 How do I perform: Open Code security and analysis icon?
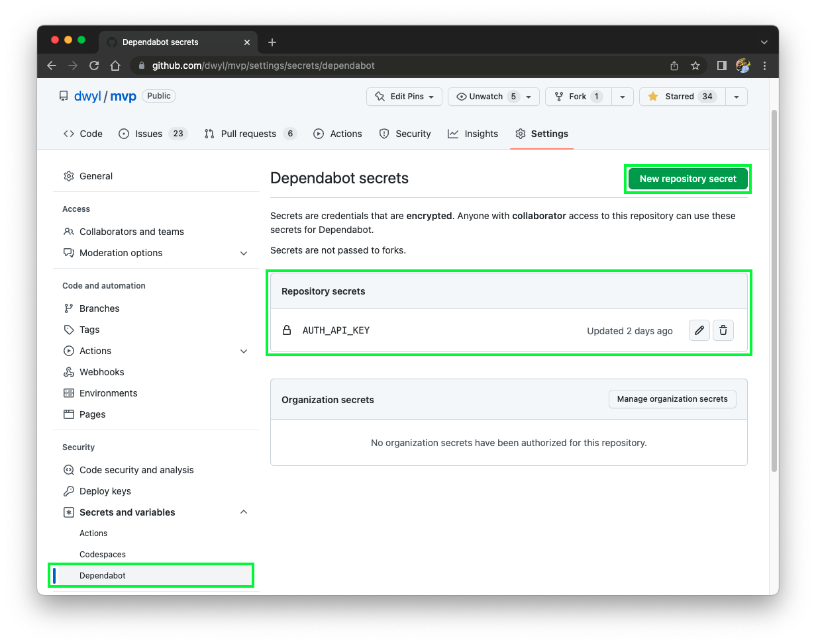click(x=69, y=470)
